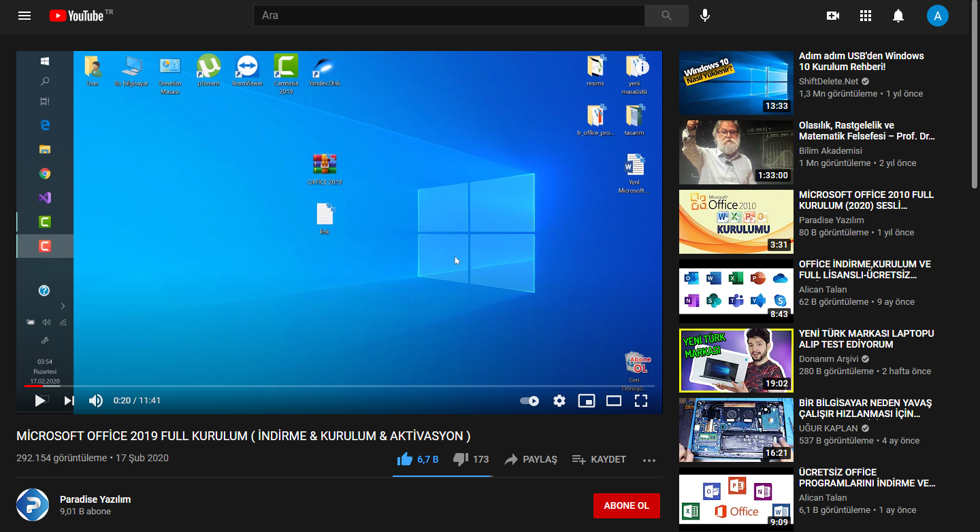Open the three-dot more actions menu
Viewport: 980px width, 532px height.
click(x=649, y=460)
